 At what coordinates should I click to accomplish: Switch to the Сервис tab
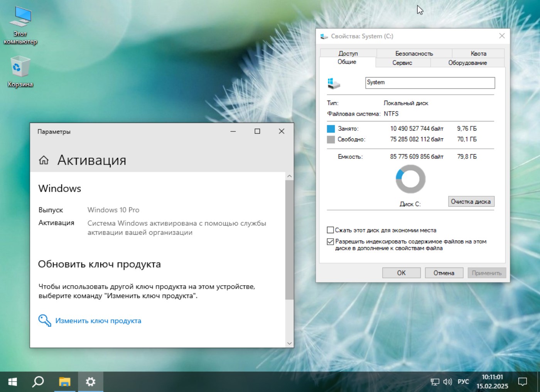[402, 62]
